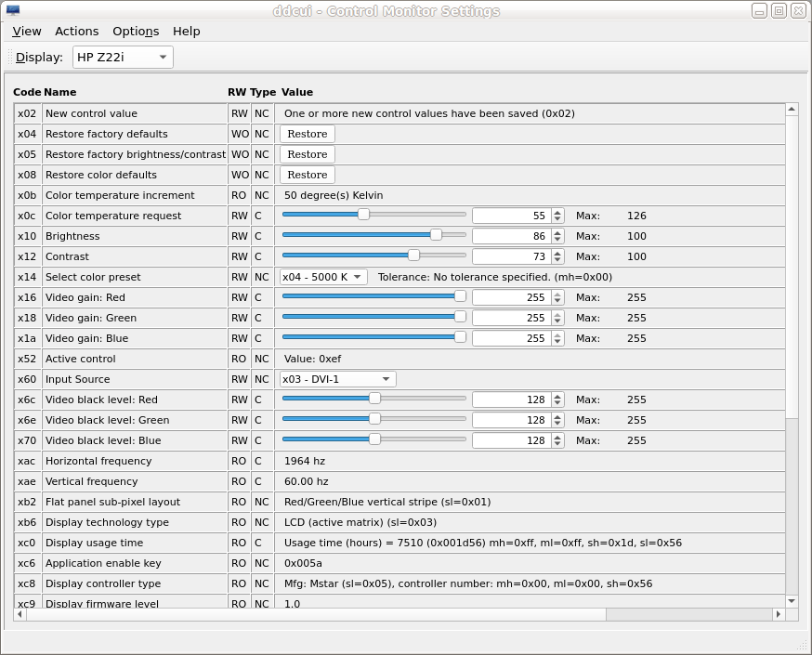Click the right arrow of the horizontal scrollbar
The width and height of the screenshot is (812, 655).
(x=779, y=614)
